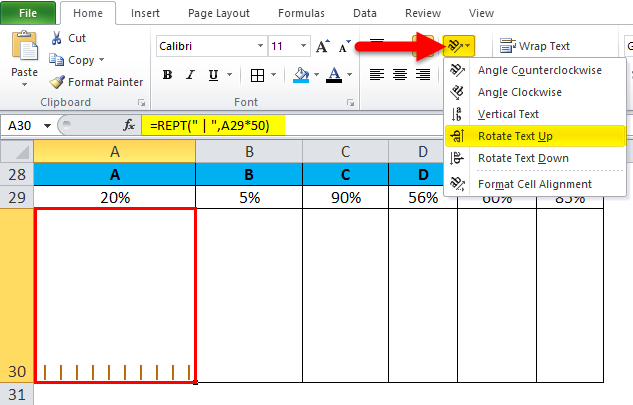Choose Rotate Text Up

tap(535, 136)
